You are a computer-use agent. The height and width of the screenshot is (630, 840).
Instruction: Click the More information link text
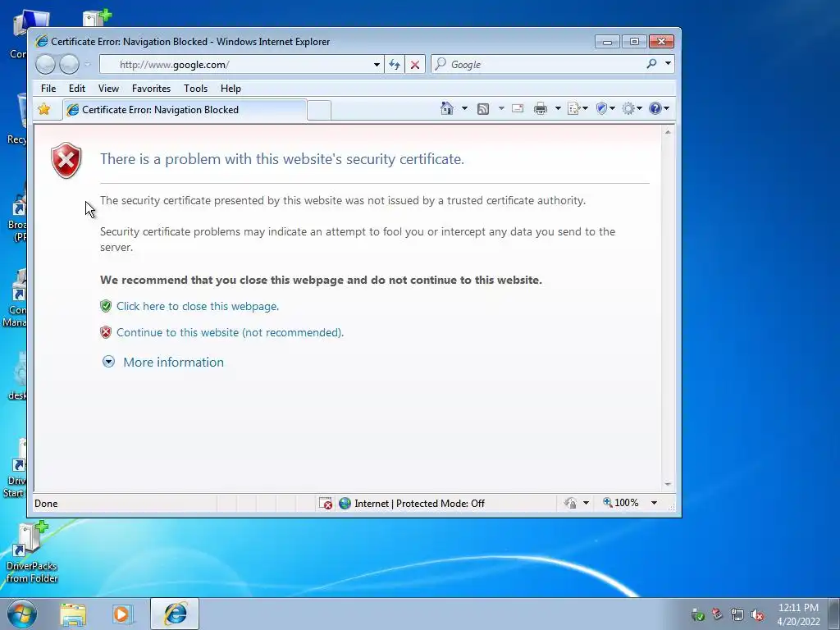pyautogui.click(x=174, y=362)
